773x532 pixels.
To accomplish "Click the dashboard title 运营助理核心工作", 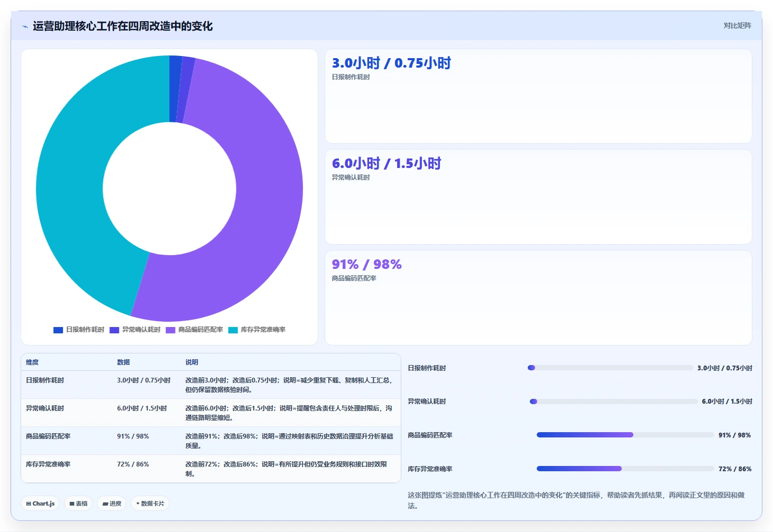I will (123, 26).
